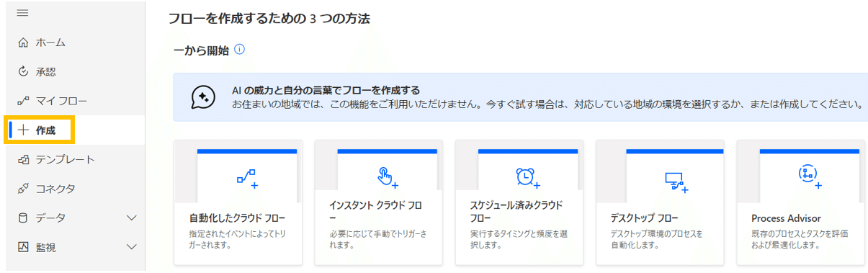Click the テンプレート template icon
Screen dimensions: 868x273
click(x=23, y=159)
